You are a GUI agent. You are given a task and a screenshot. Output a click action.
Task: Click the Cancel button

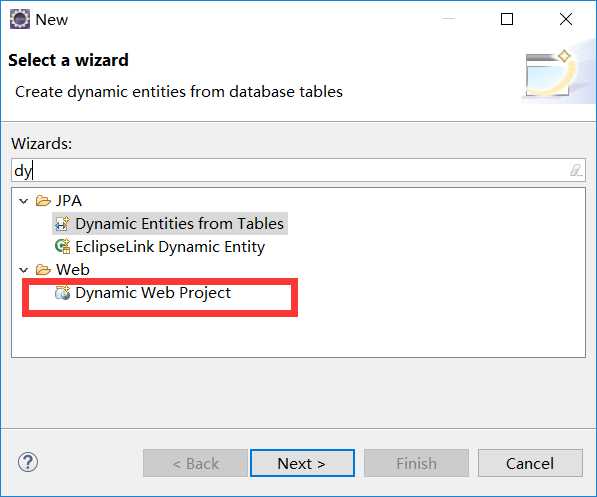click(x=530, y=463)
